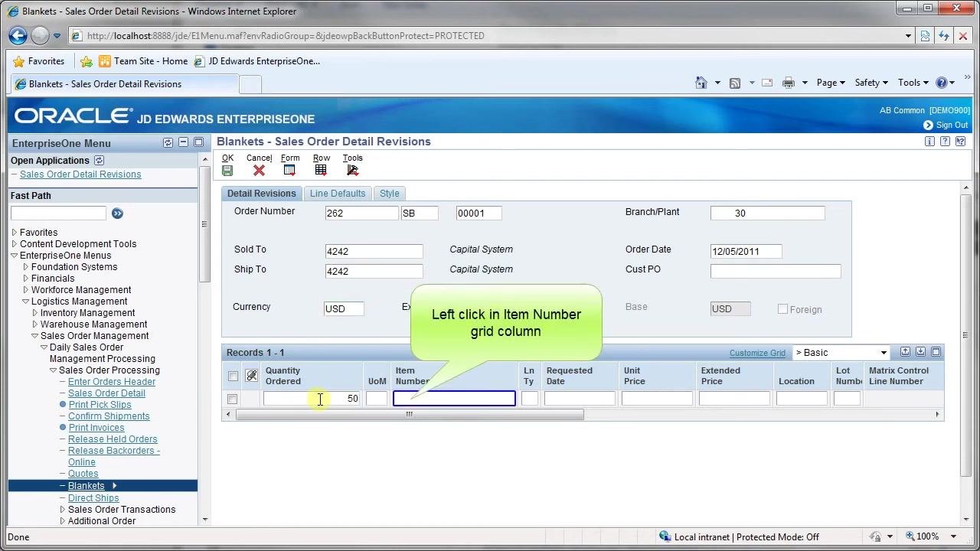980x551 pixels.
Task: Go to the browser Home page icon
Action: [x=701, y=83]
